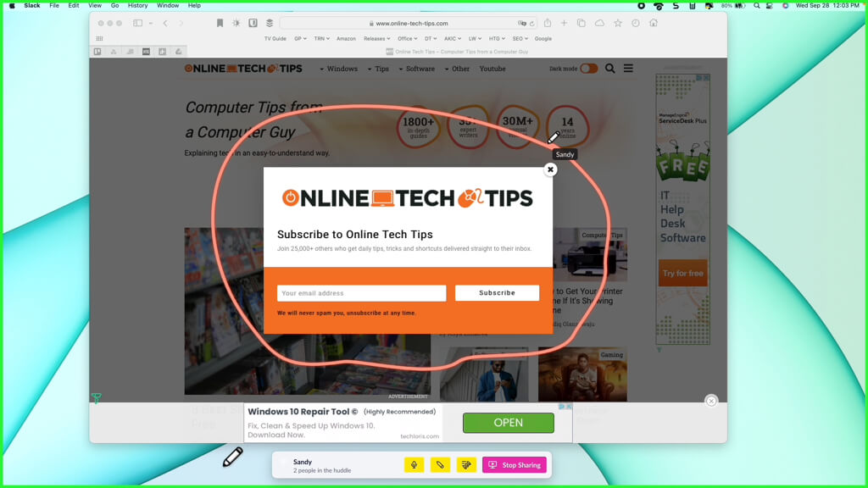
Task: Toggle the Dark mode switch
Action: point(588,69)
